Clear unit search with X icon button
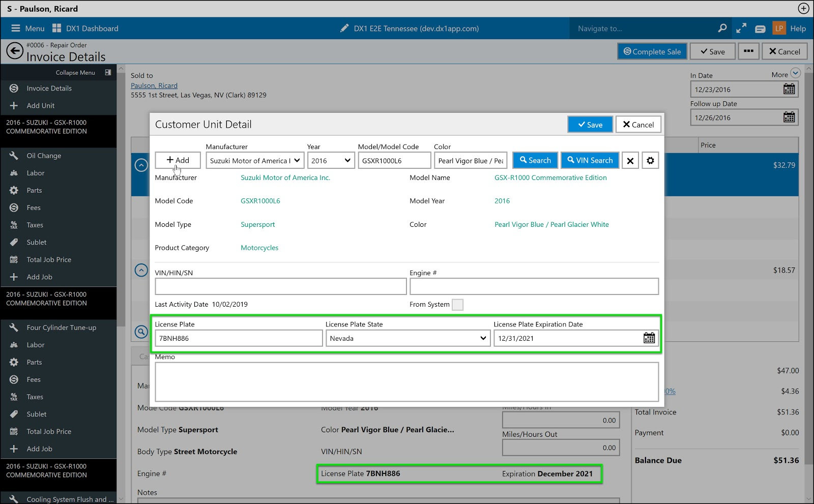The height and width of the screenshot is (504, 814). 630,161
